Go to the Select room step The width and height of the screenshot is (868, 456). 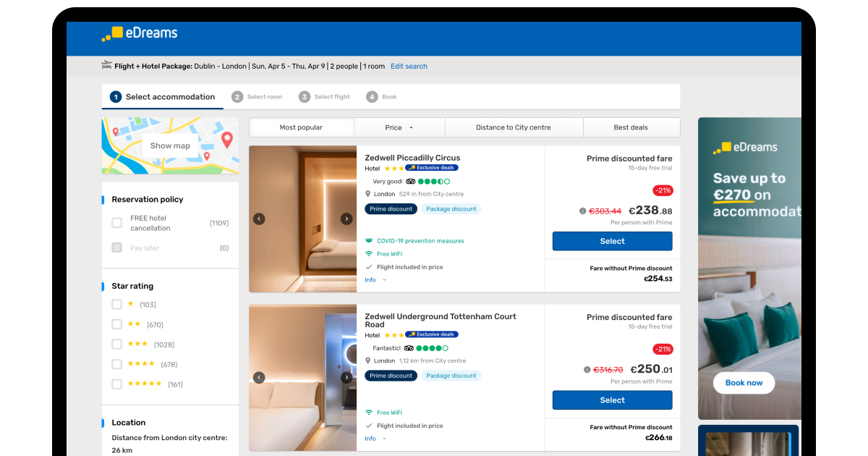(x=257, y=96)
